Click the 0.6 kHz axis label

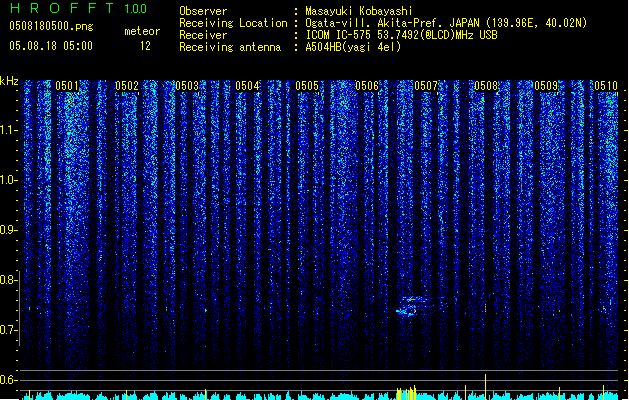click(x=9, y=380)
